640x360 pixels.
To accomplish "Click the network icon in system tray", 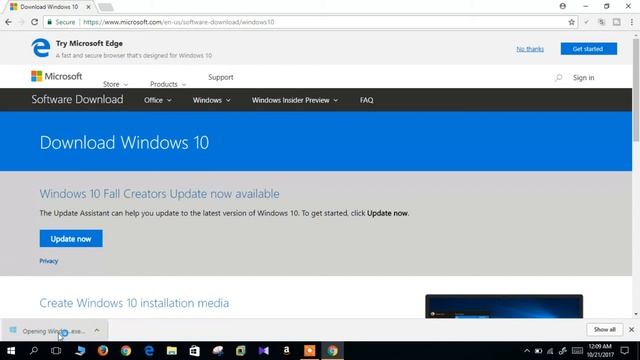I will pyautogui.click(x=550, y=351).
